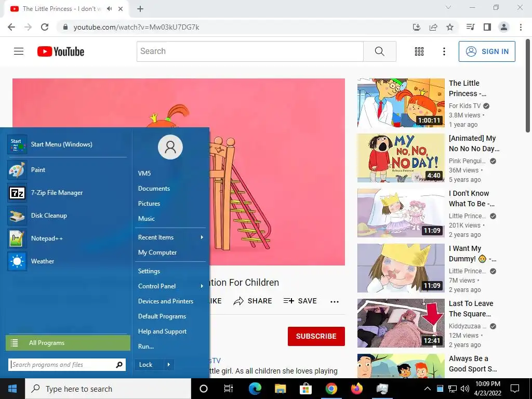Open I Don't Know What To Be title
This screenshot has height=399, width=532.
[x=472, y=198]
